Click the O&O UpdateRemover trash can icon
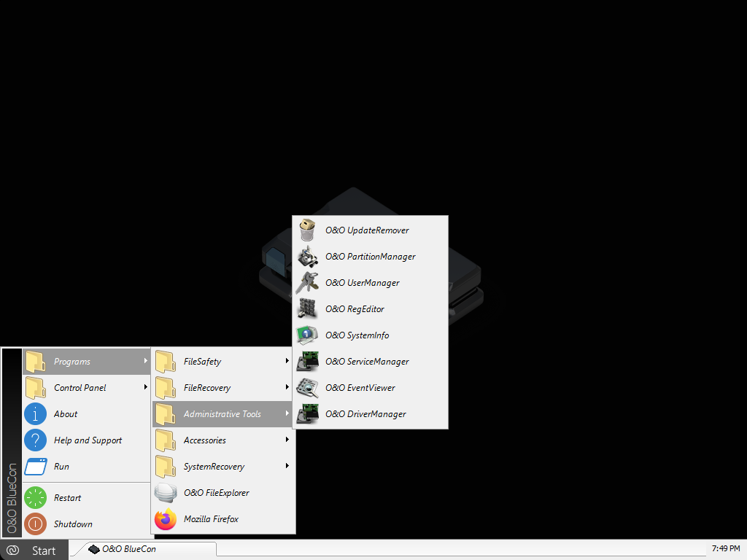 [308, 230]
